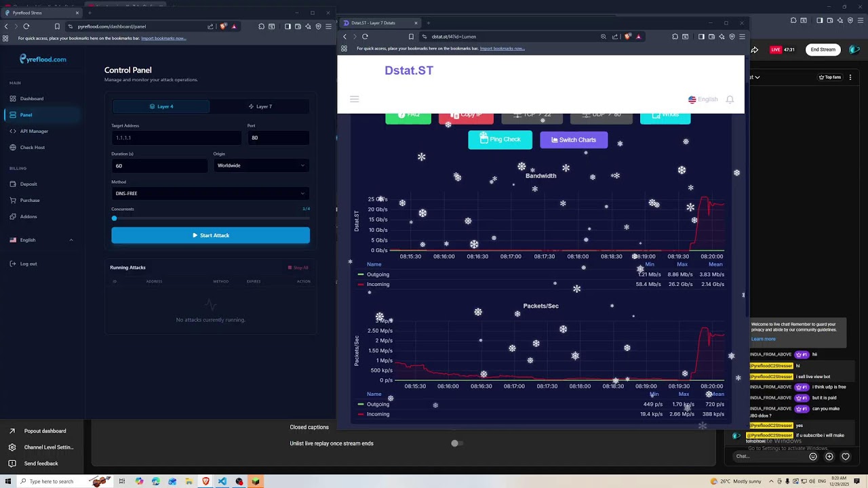This screenshot has height=488, width=868.
Task: Select Layer 7 tab
Action: (x=260, y=106)
